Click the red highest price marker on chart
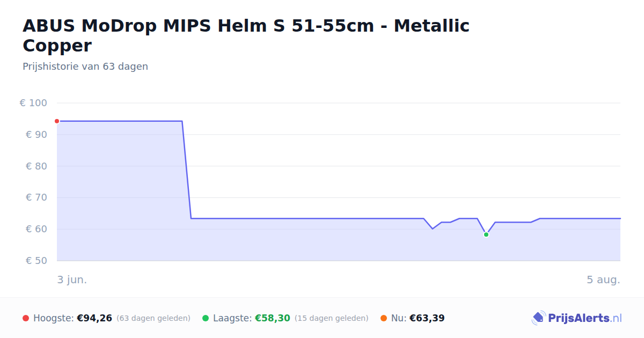This screenshot has width=644, height=338. pos(57,121)
